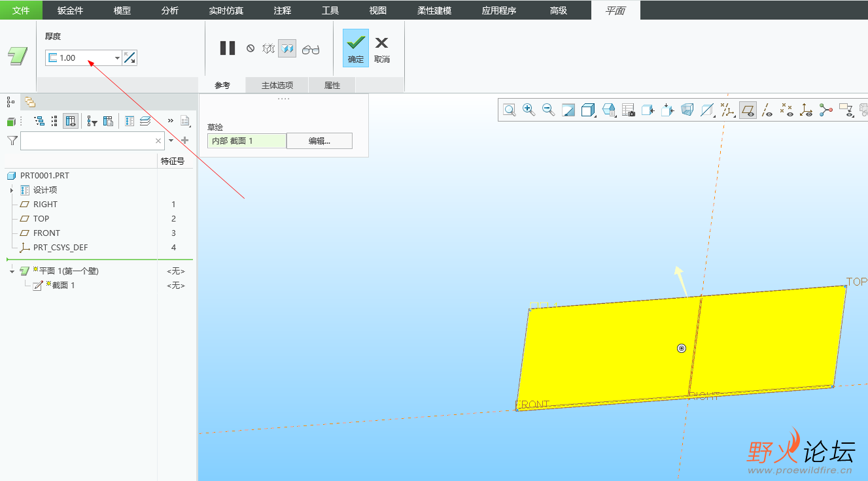The height and width of the screenshot is (481, 868).
Task: Toggle datum axis display
Action: [x=767, y=110]
